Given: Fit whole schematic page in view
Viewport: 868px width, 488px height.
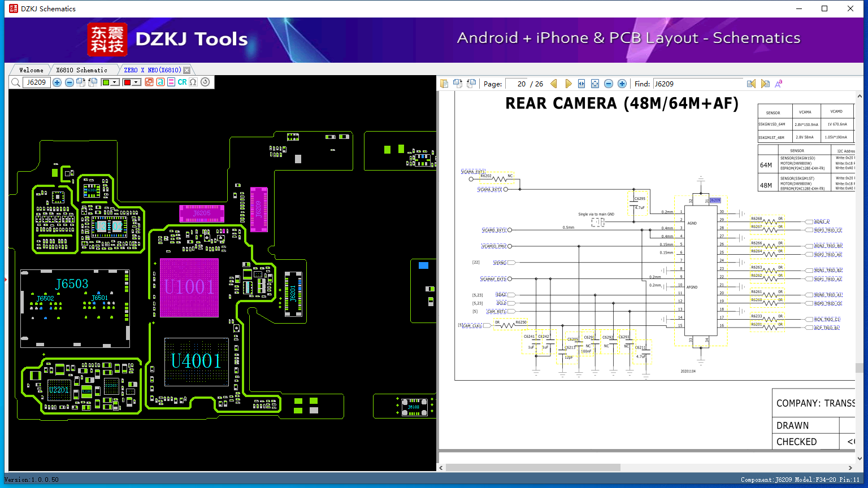Looking at the screenshot, I should coord(595,84).
